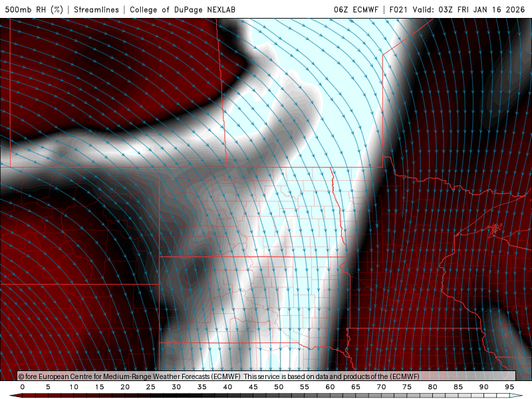Click the colorbar label "50"
This screenshot has height=399, width=532.
coord(279,387)
